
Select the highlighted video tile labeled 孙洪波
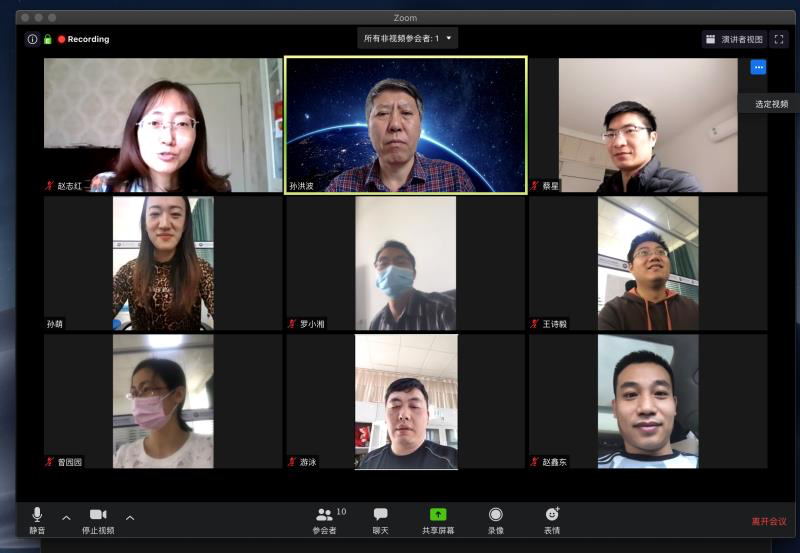click(405, 125)
